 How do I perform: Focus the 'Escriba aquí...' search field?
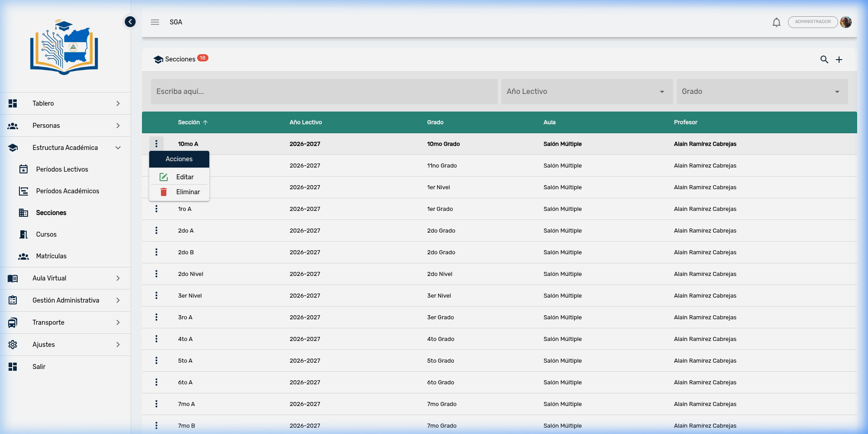[x=324, y=92]
